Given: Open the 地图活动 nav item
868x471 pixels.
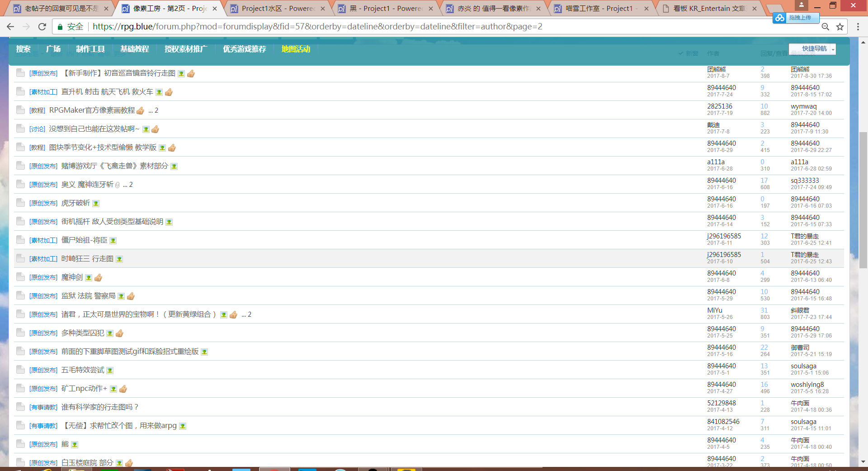Looking at the screenshot, I should coord(296,49).
